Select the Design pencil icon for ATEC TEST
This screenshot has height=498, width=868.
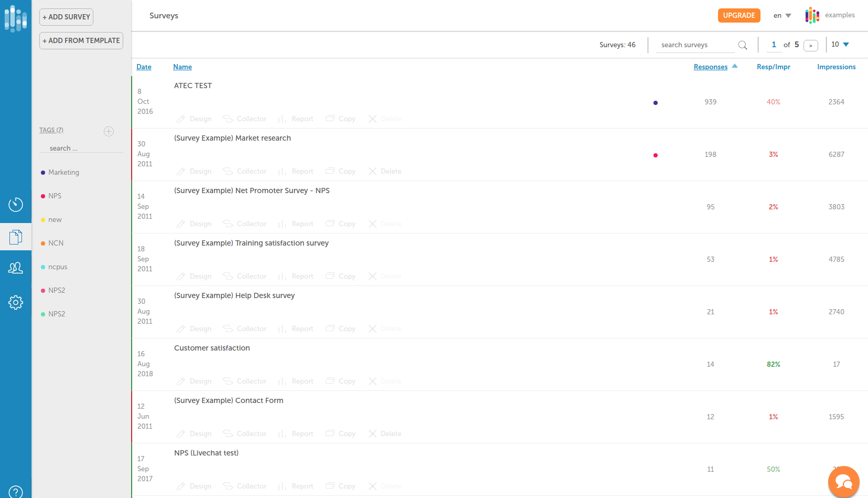[180, 119]
